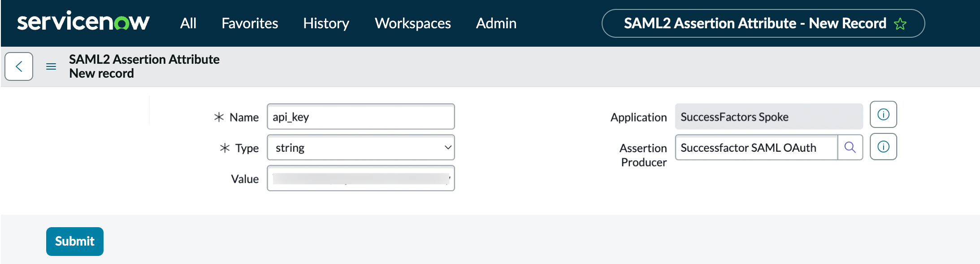Show Assertion Producer record info icon

(883, 147)
